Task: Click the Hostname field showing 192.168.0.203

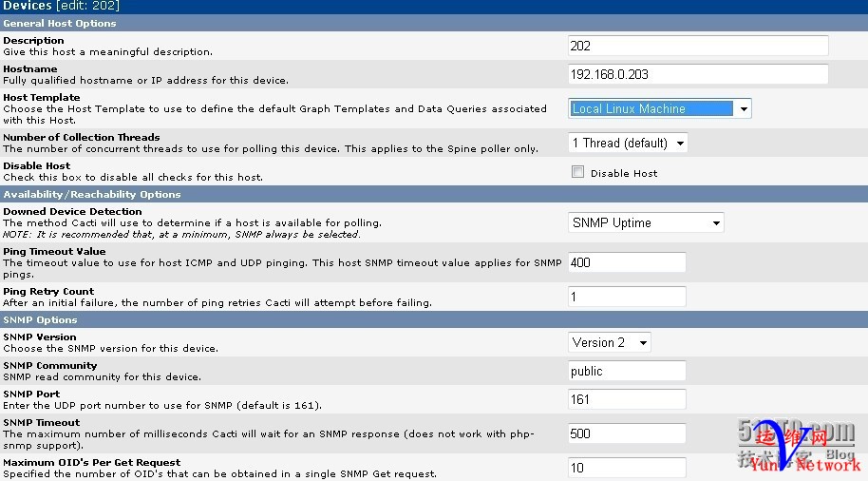Action: pyautogui.click(x=698, y=74)
